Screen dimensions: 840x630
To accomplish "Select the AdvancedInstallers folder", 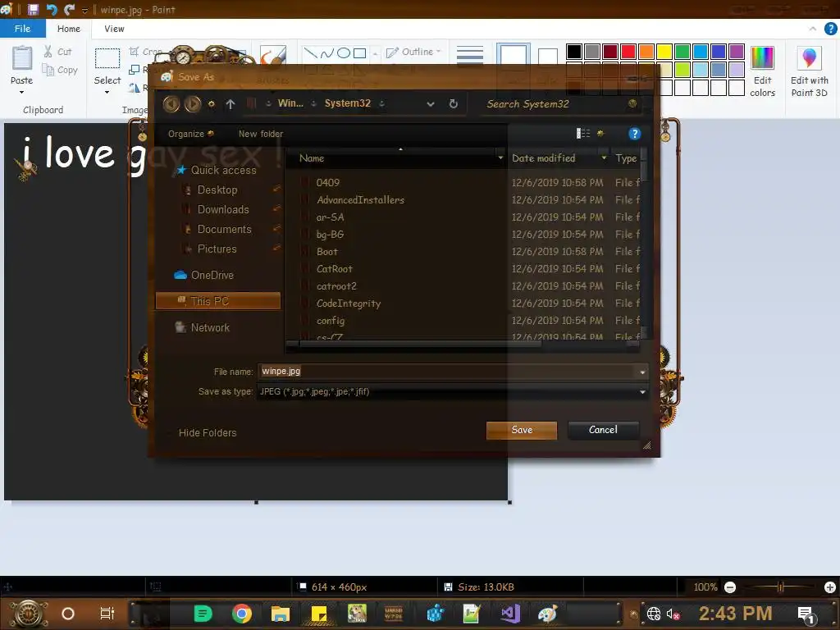I will (360, 200).
